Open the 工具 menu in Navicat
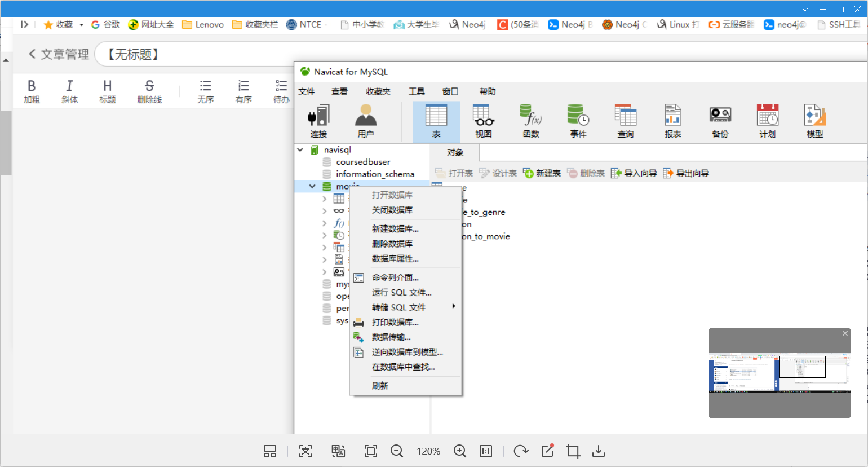 pos(417,91)
